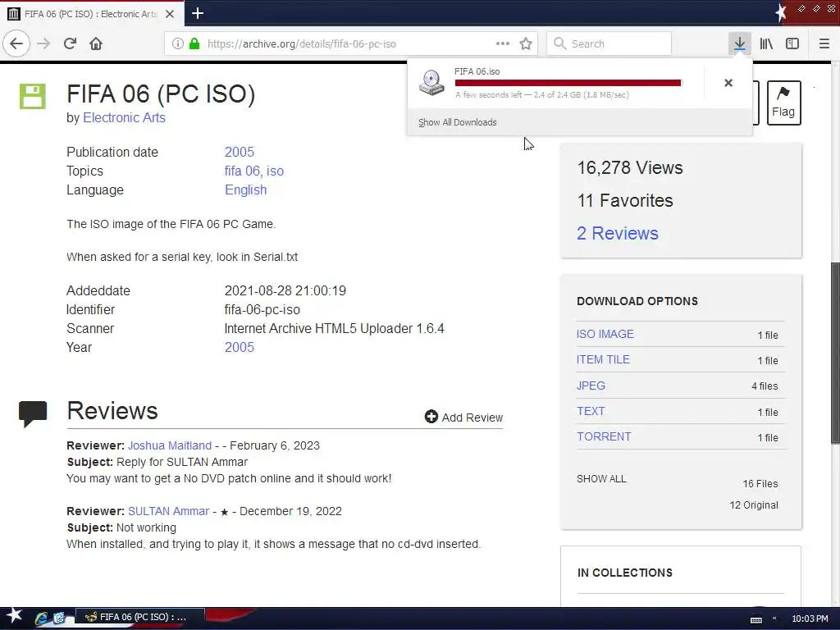840x630 pixels.
Task: Click the FIFA 06.iso disc icon
Action: (431, 83)
